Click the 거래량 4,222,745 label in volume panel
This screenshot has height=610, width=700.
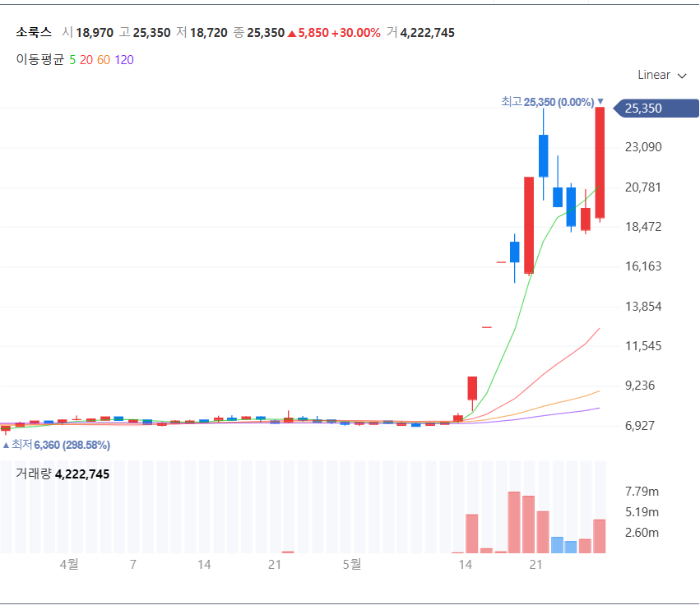[63, 474]
